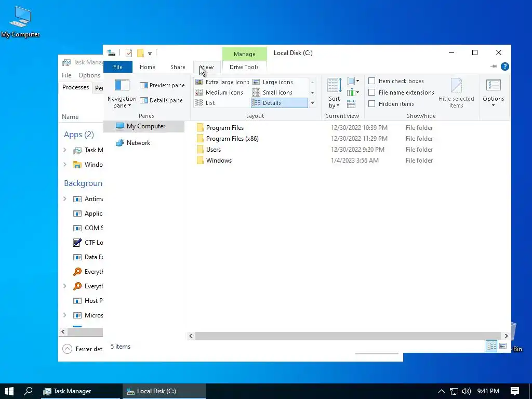Open the Sort by menu

point(334,94)
